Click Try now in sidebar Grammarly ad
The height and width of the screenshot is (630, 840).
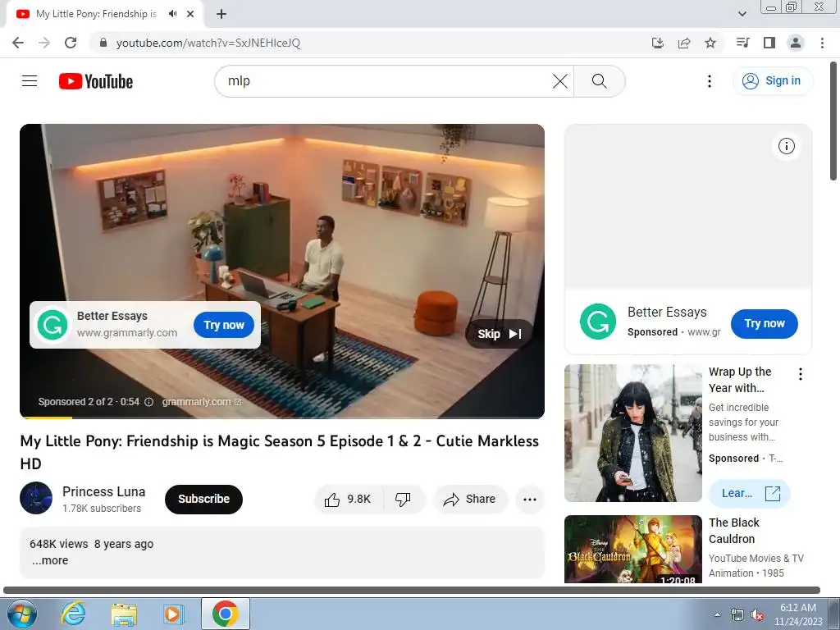click(764, 323)
